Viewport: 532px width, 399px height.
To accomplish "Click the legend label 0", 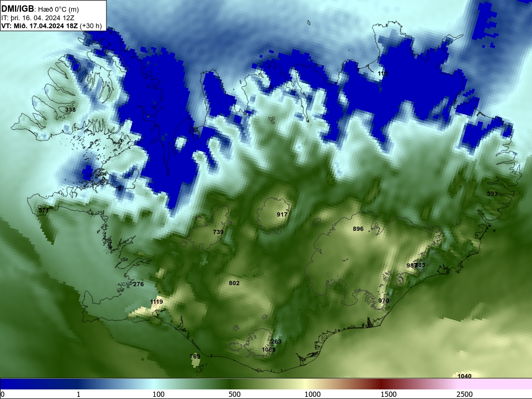I will [3, 394].
